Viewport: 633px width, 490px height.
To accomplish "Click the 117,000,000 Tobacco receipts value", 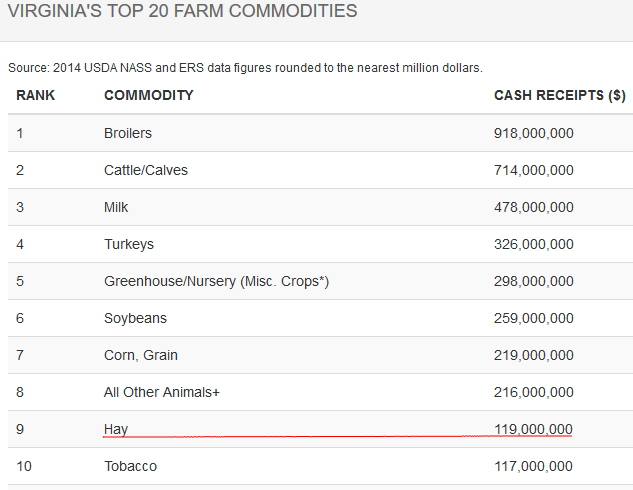I will [533, 466].
